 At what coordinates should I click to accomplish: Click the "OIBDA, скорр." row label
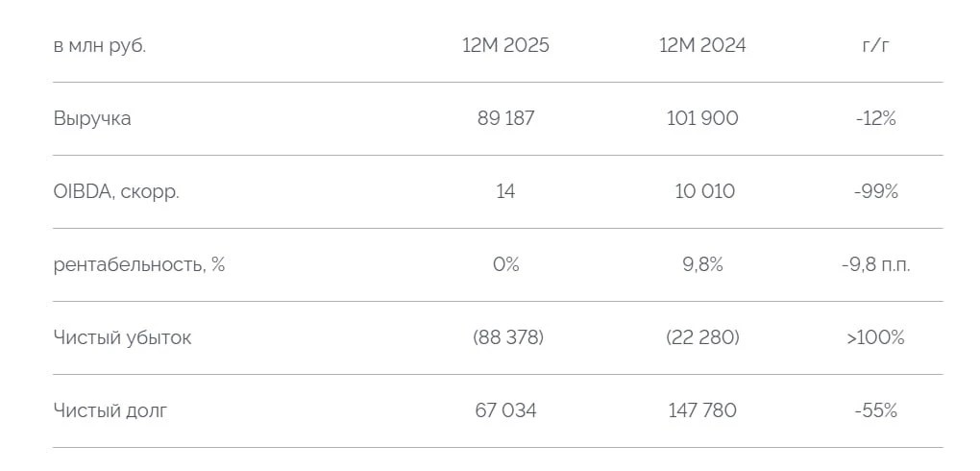116,192
